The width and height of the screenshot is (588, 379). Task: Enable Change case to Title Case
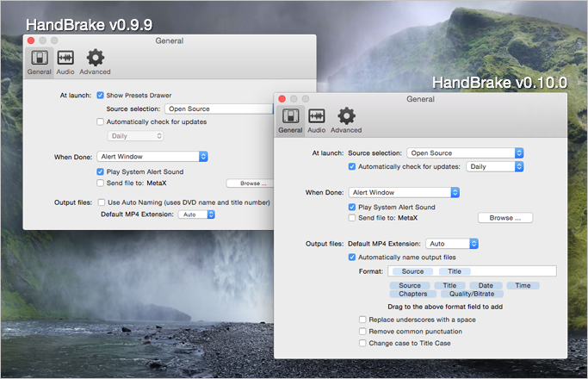click(362, 343)
